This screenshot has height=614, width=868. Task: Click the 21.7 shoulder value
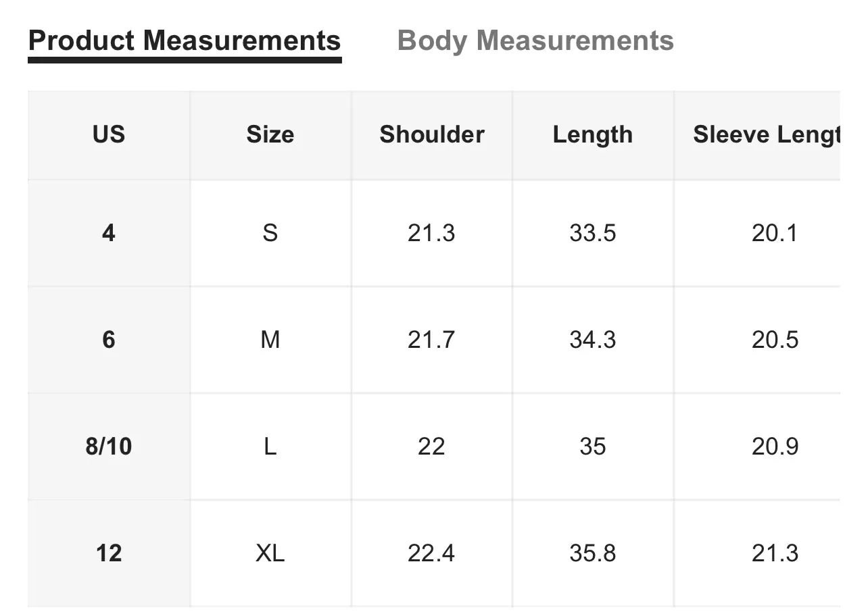432,340
